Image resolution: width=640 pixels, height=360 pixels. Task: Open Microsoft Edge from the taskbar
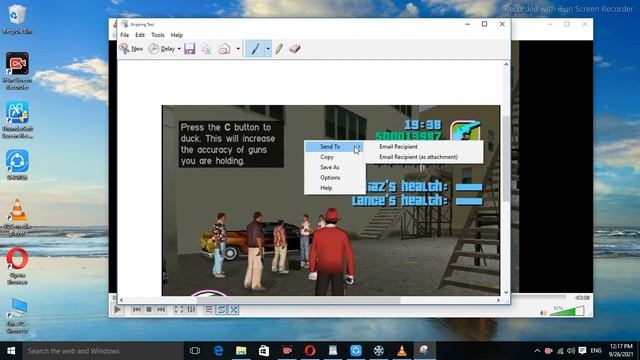(218, 351)
